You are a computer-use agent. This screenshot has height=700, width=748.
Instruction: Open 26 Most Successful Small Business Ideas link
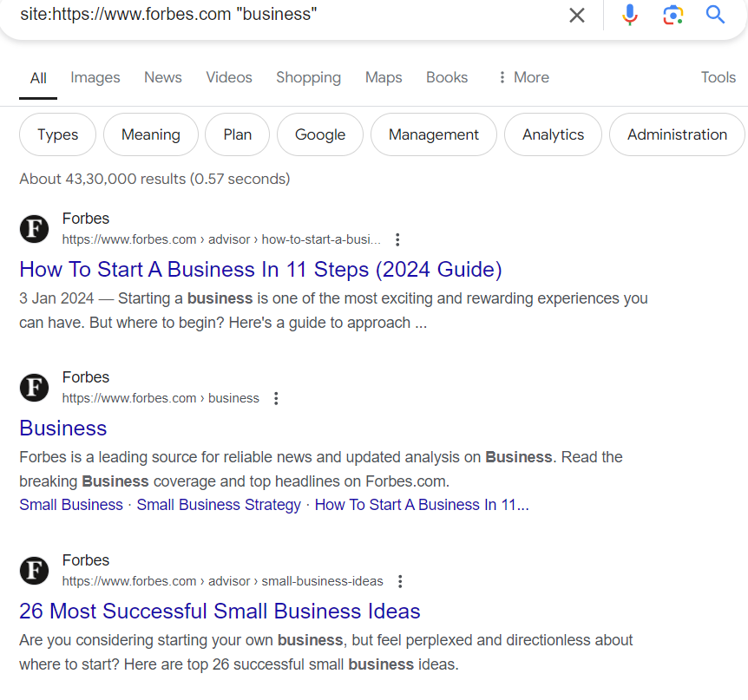coord(220,612)
